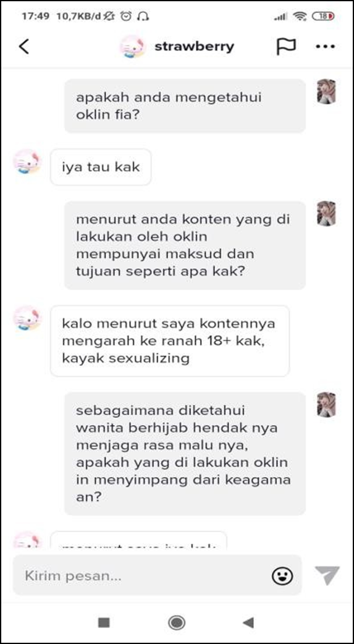Tap the flag report icon
Image resolution: width=354 pixels, height=644 pixels.
(x=286, y=46)
